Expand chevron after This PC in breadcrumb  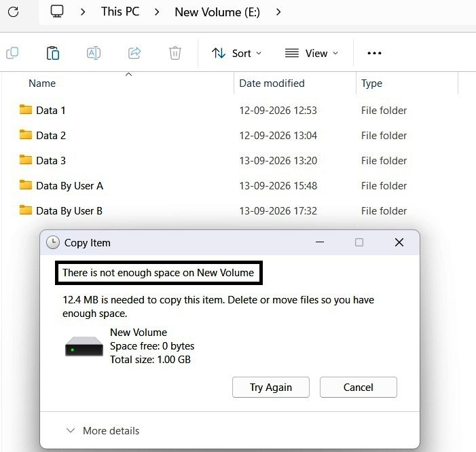click(x=157, y=12)
